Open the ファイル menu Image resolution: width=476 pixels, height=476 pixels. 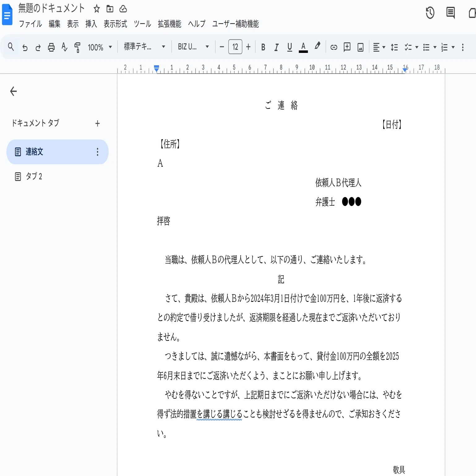tap(30, 24)
